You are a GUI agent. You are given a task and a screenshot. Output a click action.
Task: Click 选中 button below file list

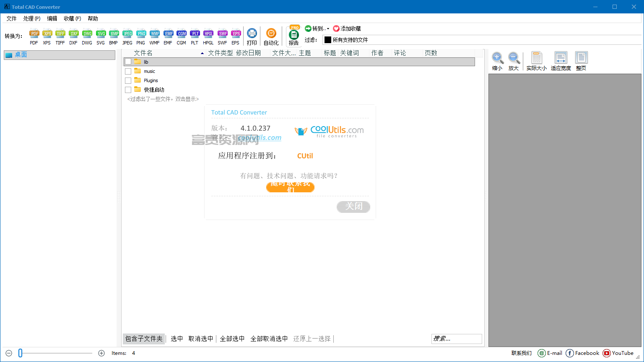(x=177, y=339)
